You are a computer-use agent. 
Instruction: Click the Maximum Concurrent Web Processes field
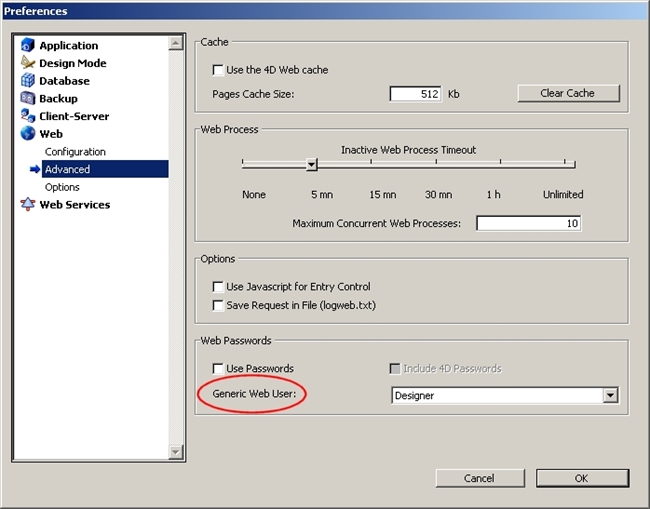(528, 224)
